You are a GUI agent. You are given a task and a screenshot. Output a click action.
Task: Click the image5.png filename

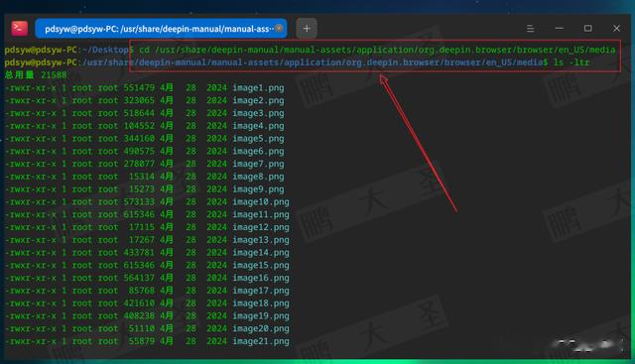point(258,139)
